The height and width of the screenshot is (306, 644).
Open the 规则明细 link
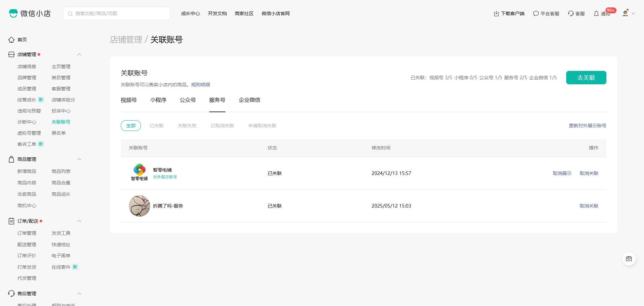[201, 85]
